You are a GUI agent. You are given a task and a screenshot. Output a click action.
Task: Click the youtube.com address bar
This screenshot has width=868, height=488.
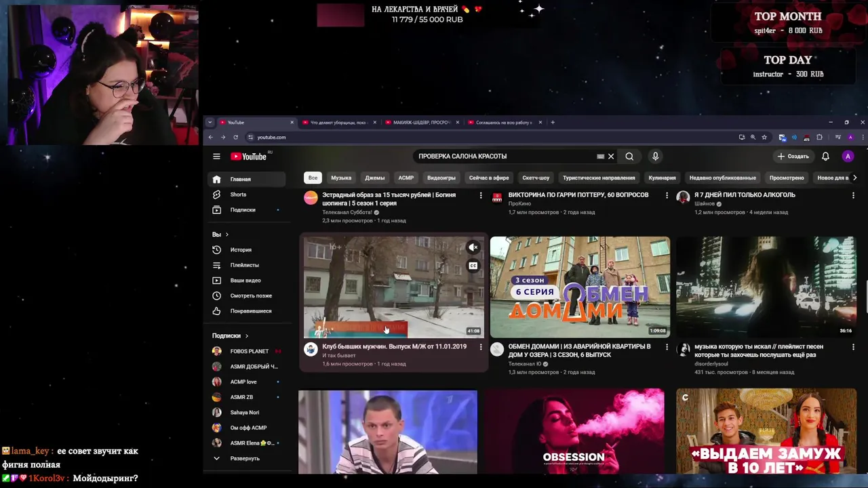point(488,138)
